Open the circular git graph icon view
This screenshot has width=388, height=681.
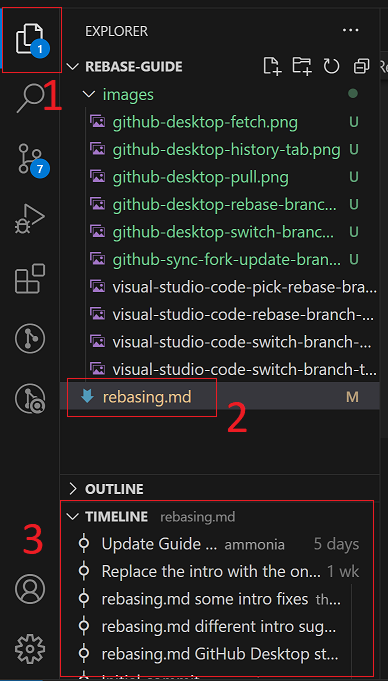point(30,338)
